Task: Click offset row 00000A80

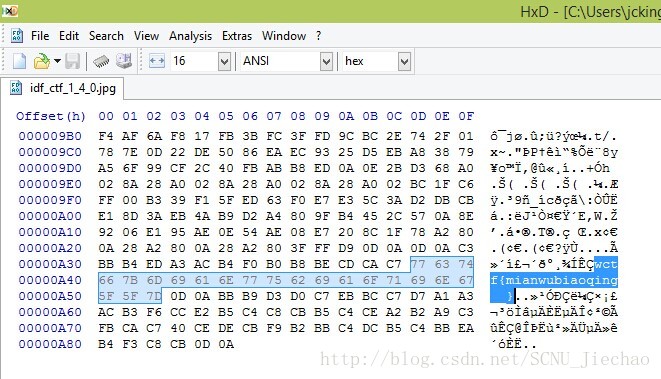Action: click(x=50, y=344)
